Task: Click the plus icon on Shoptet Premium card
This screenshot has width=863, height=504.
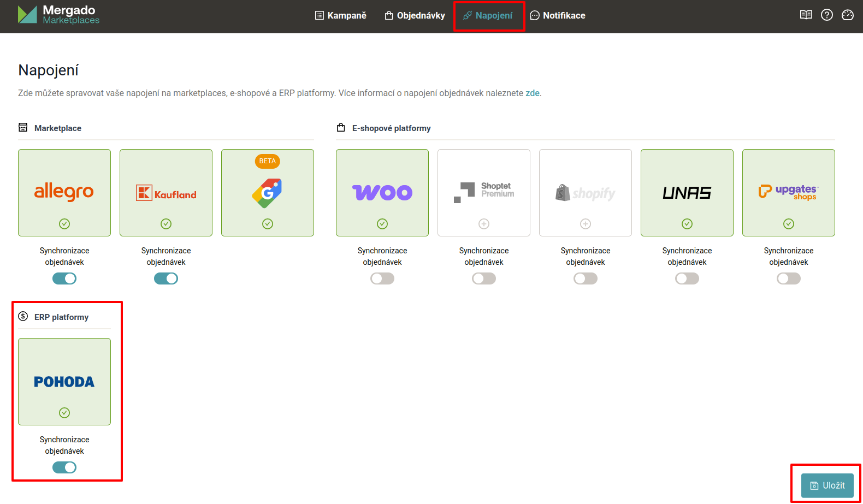Action: tap(484, 224)
